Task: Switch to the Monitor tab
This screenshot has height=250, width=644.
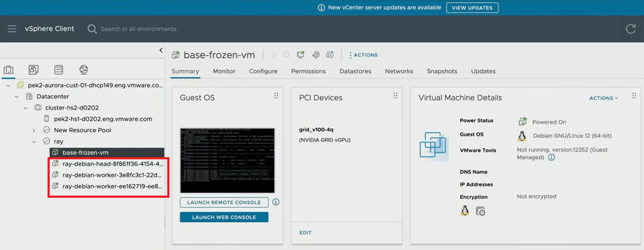Action: pyautogui.click(x=224, y=71)
